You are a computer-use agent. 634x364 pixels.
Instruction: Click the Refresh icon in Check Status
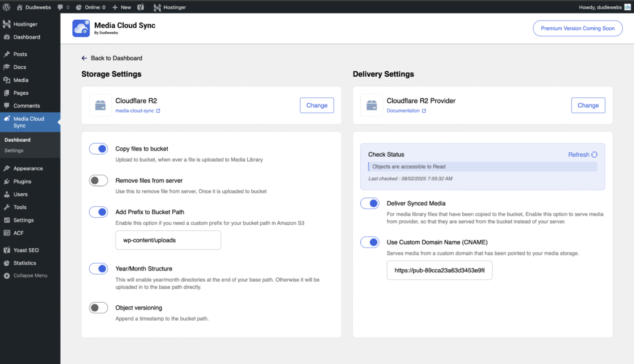click(x=594, y=155)
